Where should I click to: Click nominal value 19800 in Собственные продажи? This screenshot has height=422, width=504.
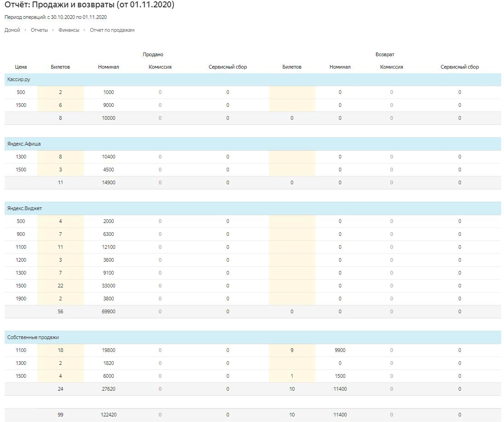[109, 350]
